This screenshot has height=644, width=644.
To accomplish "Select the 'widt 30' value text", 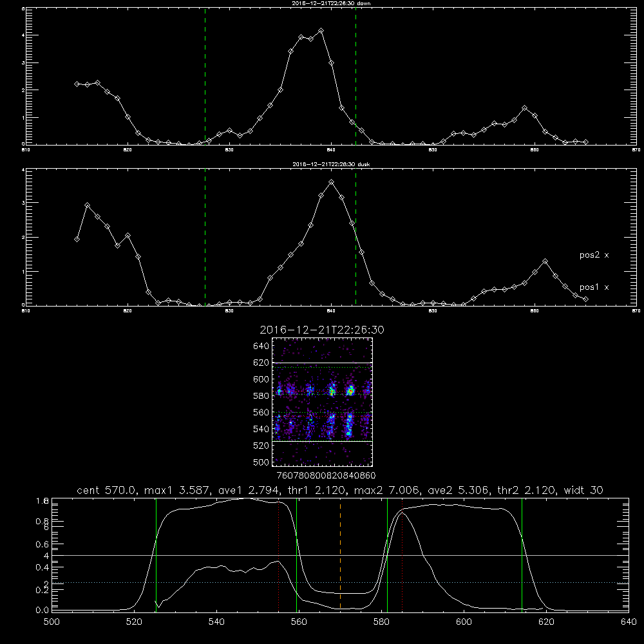I will 583,490.
